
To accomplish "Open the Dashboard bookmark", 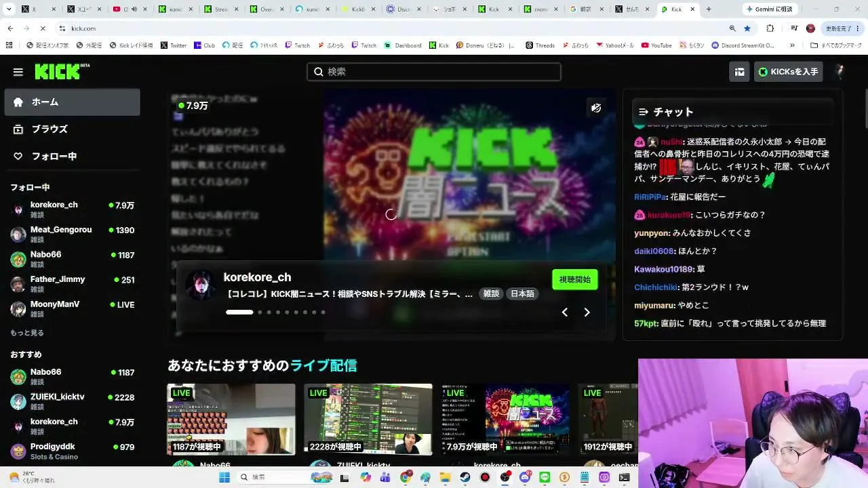I will click(403, 45).
